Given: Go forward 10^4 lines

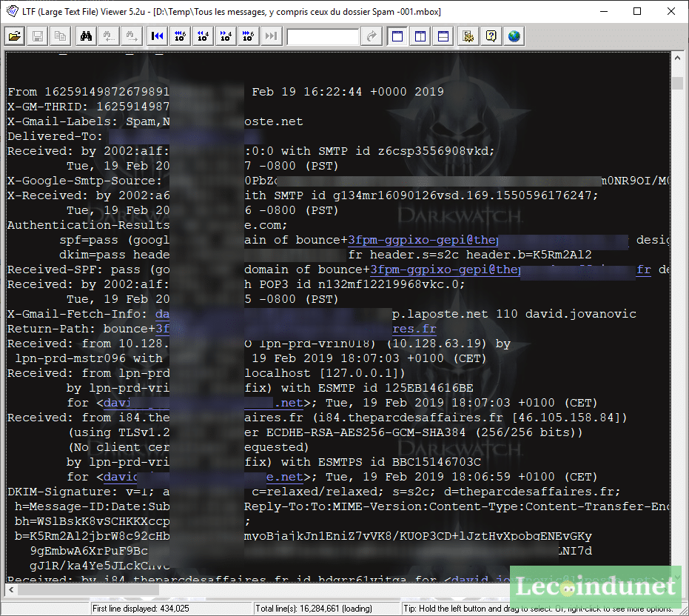Looking at the screenshot, I should pyautogui.click(x=226, y=36).
